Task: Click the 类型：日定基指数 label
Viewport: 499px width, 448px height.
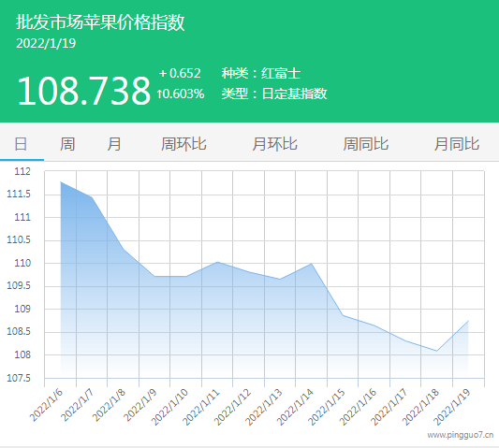Action: coord(274,94)
